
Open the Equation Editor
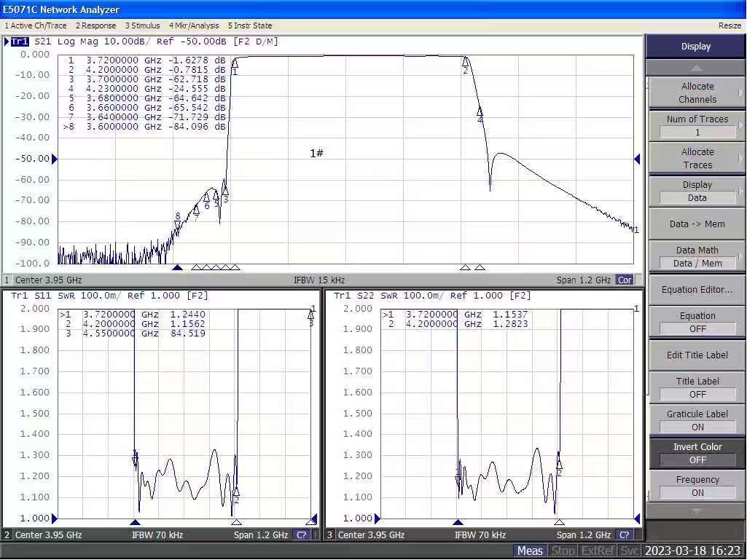pyautogui.click(x=697, y=289)
